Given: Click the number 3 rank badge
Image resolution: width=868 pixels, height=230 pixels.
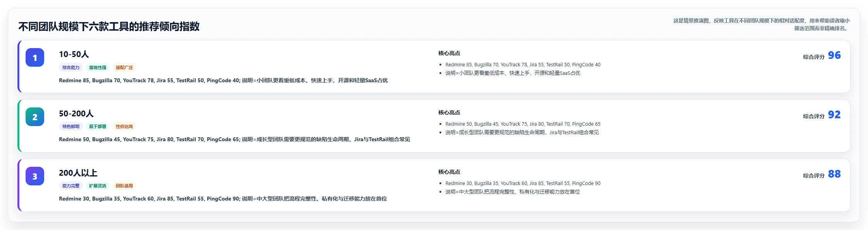Looking at the screenshot, I should [x=35, y=176].
